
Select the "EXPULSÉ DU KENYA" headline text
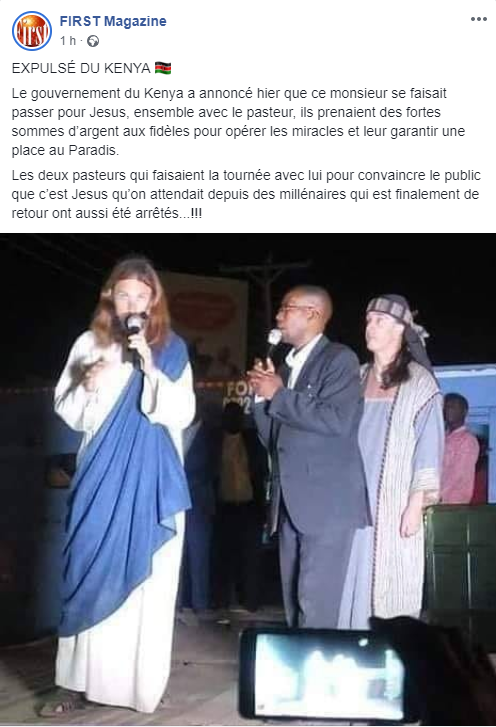point(81,68)
